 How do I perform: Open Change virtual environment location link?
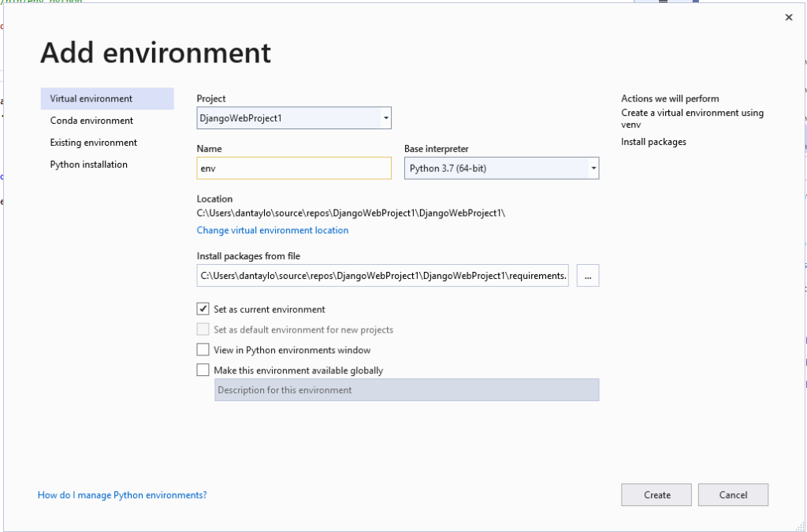[272, 229]
